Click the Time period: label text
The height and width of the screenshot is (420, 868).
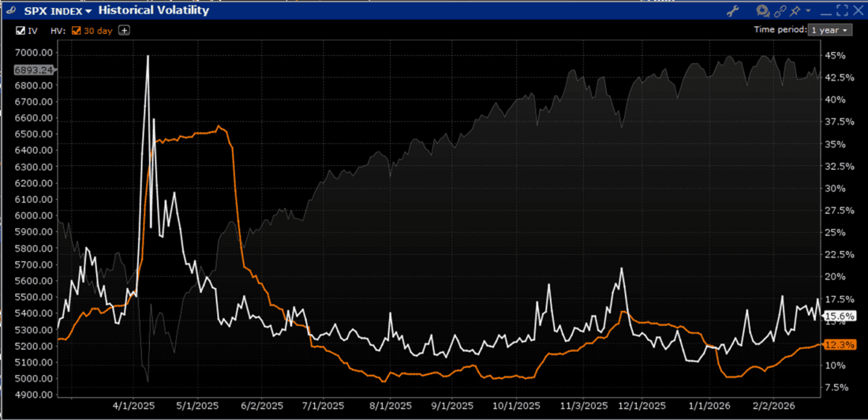[x=780, y=31]
